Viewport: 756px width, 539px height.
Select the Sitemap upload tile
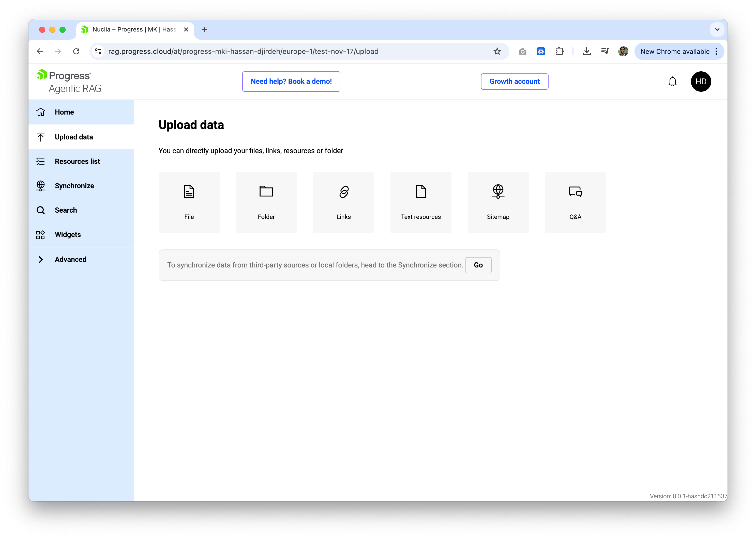[x=498, y=202]
